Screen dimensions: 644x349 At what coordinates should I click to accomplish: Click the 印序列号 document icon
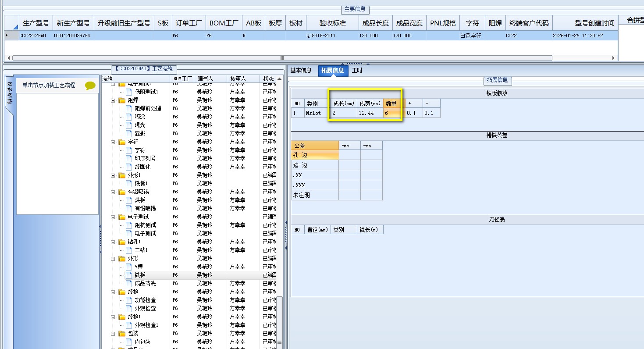tap(129, 159)
